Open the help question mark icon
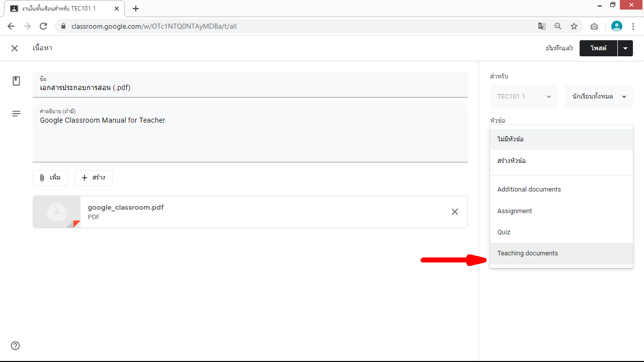Screen dimensions: 644x362 click(x=16, y=345)
